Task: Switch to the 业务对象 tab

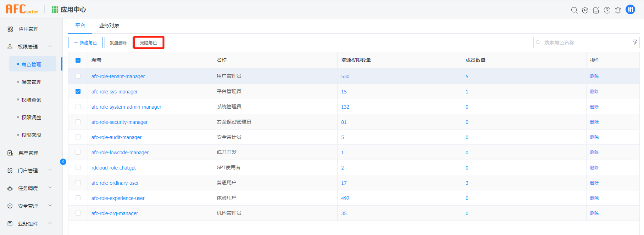Action: [x=109, y=25]
